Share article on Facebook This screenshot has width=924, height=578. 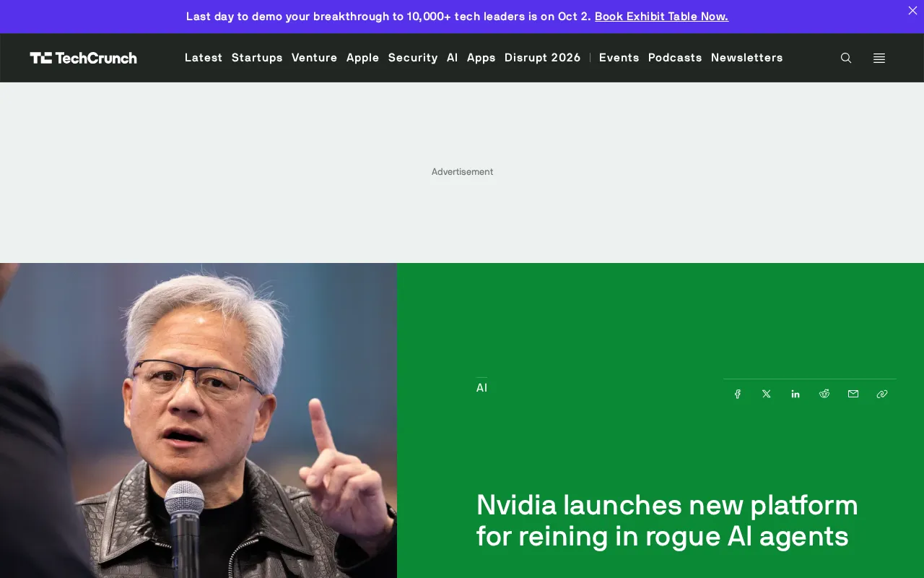point(738,394)
